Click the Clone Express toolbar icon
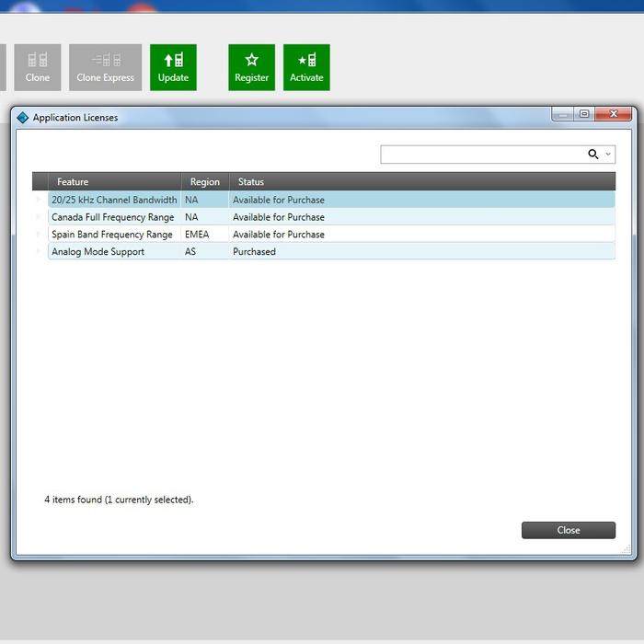644x644 pixels. 106,61
